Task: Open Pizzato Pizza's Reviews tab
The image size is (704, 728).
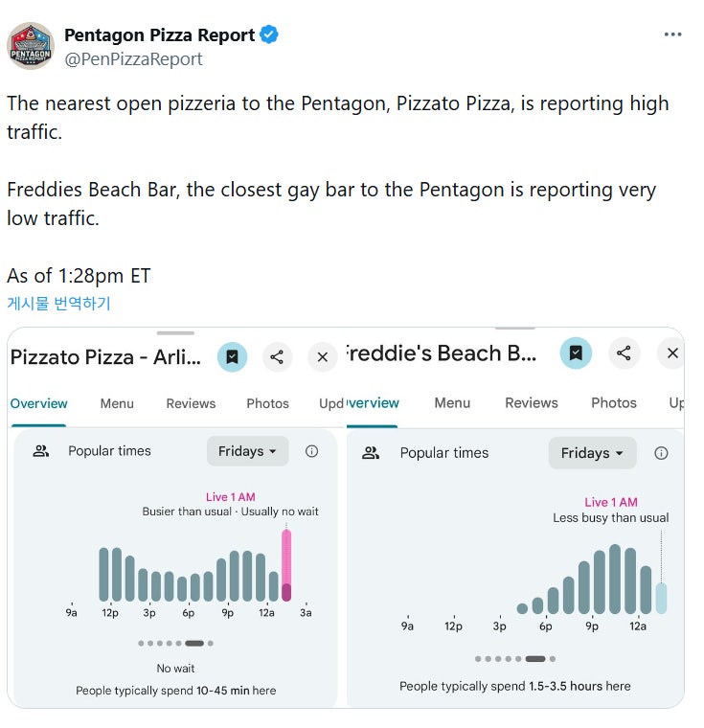Action: [x=191, y=403]
